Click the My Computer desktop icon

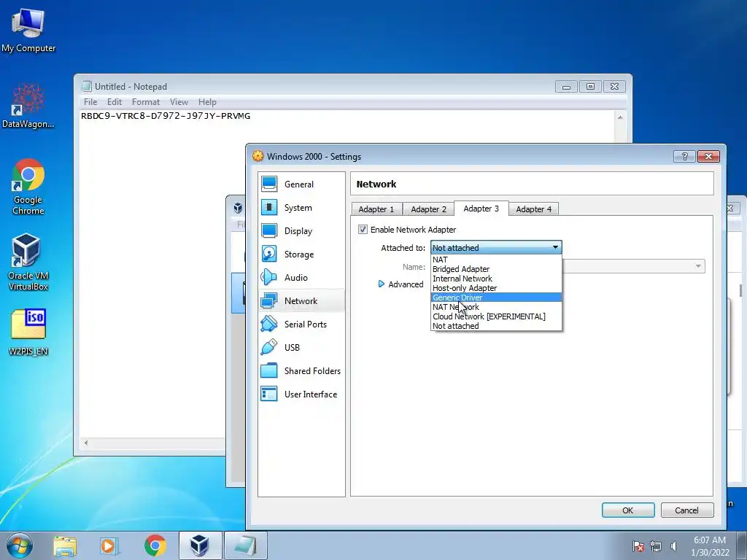pos(28,31)
